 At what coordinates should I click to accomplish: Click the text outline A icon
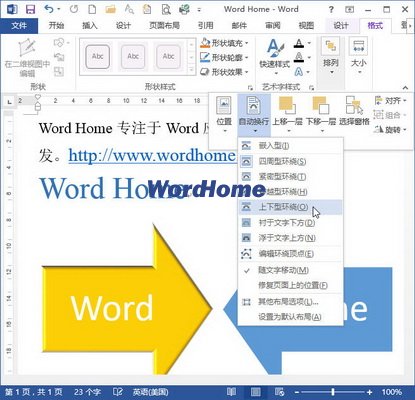pos(299,57)
